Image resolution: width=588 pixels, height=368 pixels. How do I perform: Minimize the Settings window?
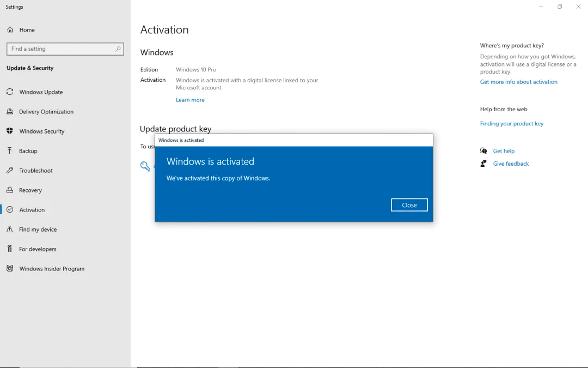pos(541,7)
